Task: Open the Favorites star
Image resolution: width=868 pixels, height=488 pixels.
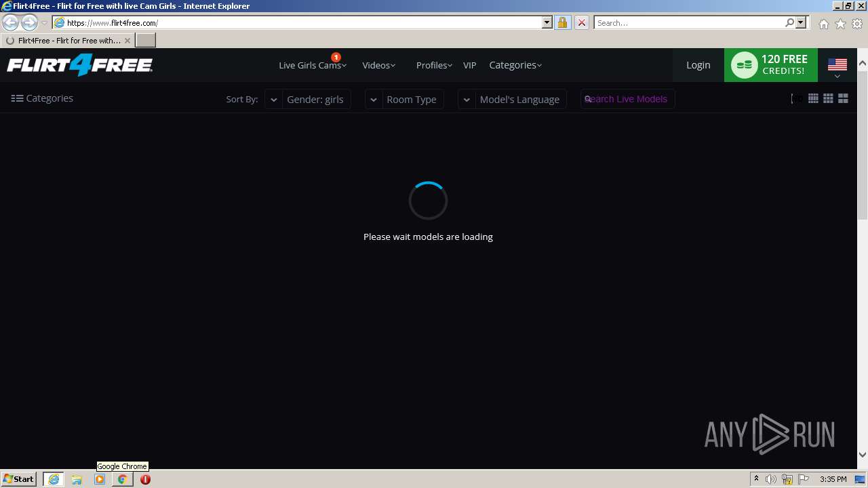Action: point(840,24)
